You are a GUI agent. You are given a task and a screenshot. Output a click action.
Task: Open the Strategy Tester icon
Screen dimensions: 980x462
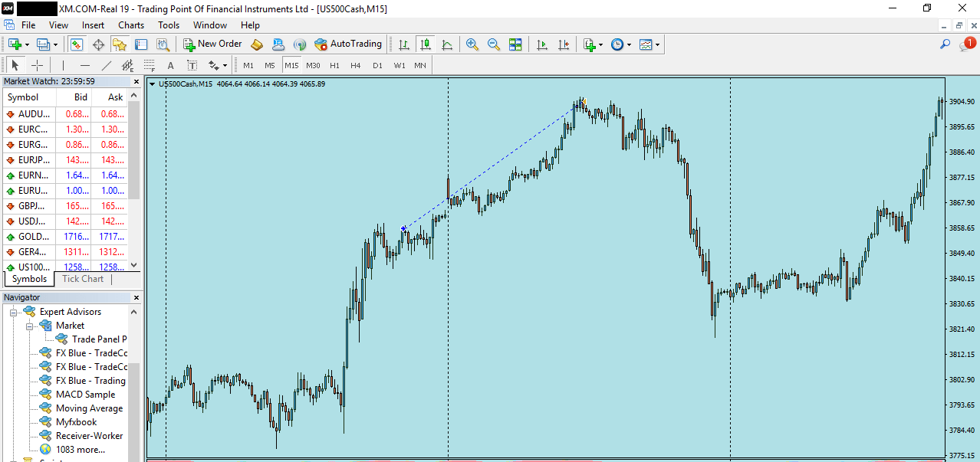pyautogui.click(x=163, y=44)
